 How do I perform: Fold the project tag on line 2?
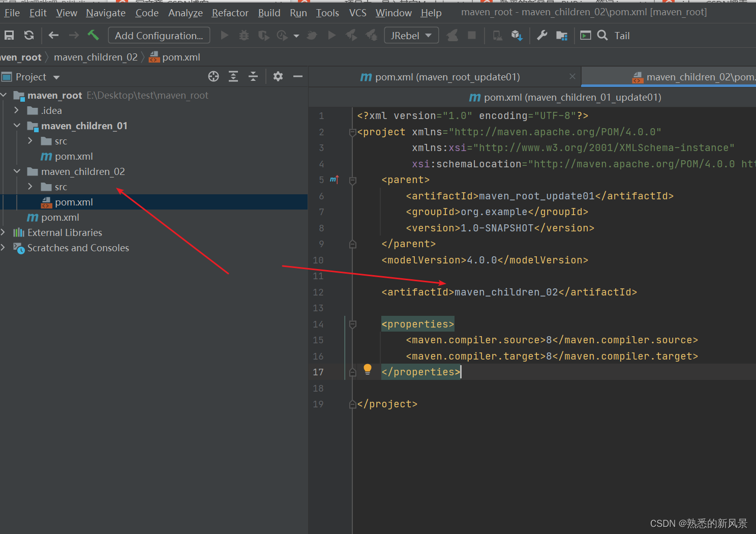pos(353,132)
